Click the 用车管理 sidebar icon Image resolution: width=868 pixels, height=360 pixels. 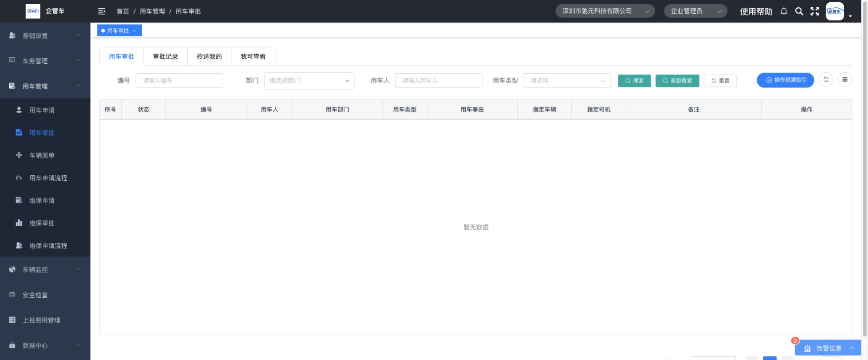[x=12, y=86]
